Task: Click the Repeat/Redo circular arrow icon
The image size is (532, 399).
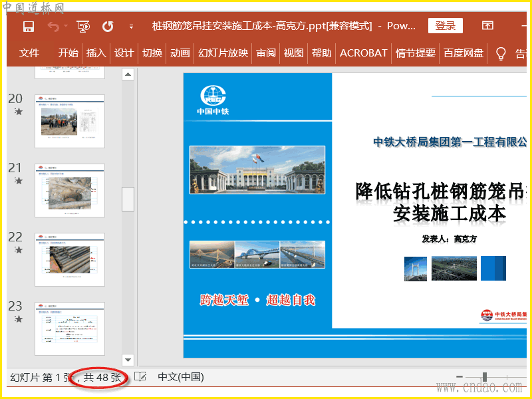Action: pos(108,27)
